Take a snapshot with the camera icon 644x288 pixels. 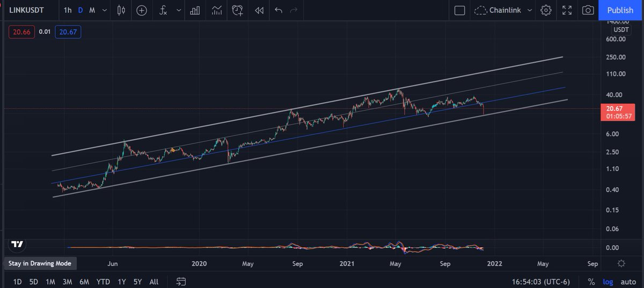588,10
